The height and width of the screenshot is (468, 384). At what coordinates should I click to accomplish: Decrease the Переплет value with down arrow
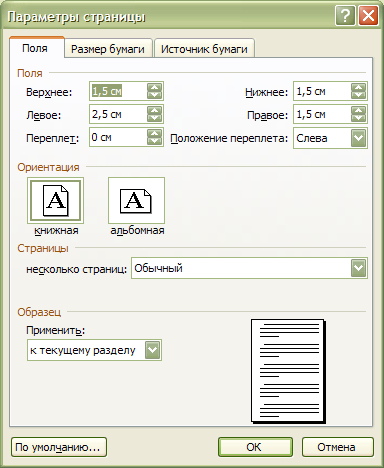click(154, 141)
